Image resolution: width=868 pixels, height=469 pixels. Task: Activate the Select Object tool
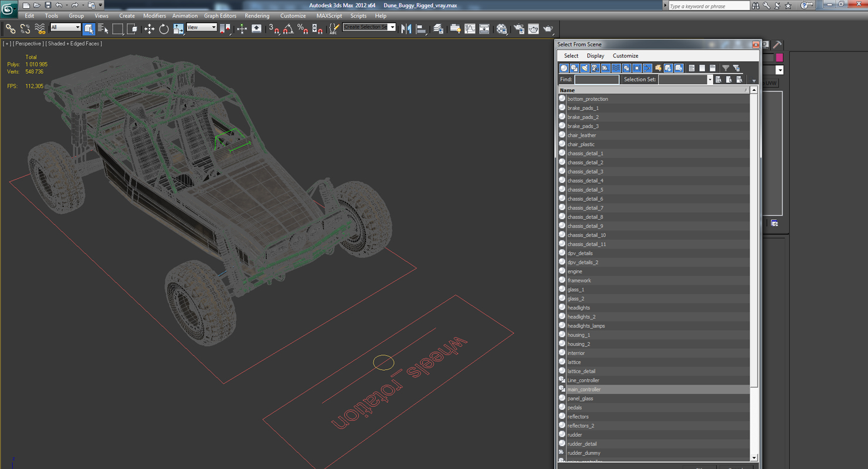89,29
